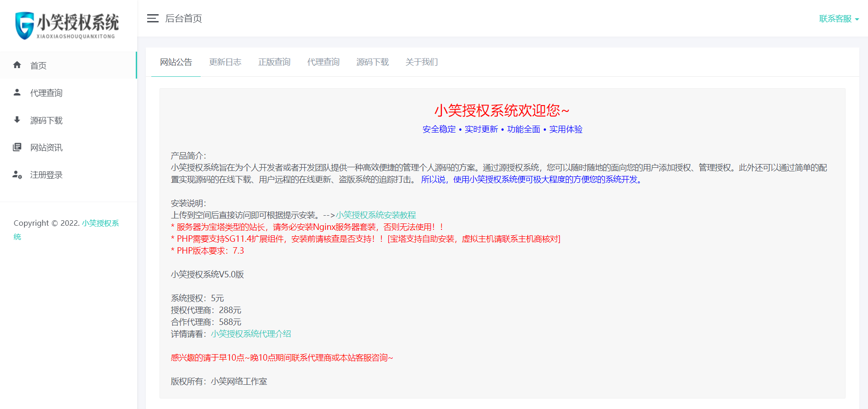Click the news icon for 网站资讯
This screenshot has height=409, width=868.
click(17, 147)
